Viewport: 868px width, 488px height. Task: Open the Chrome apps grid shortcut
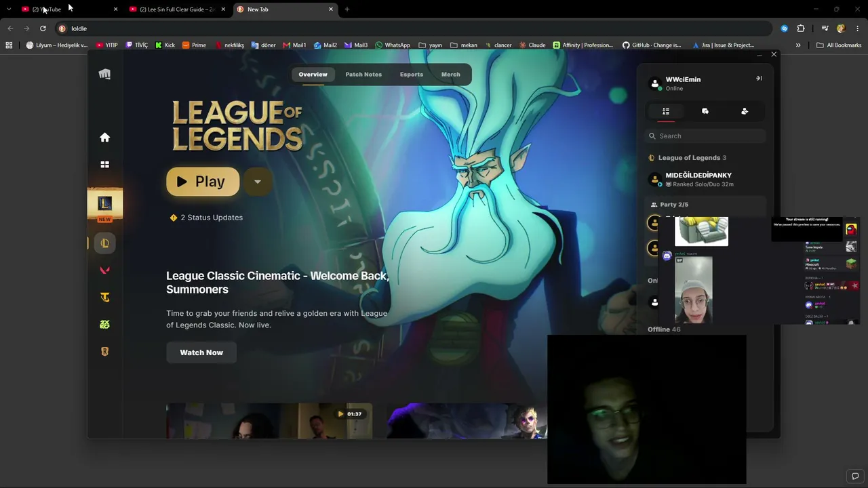click(x=9, y=45)
